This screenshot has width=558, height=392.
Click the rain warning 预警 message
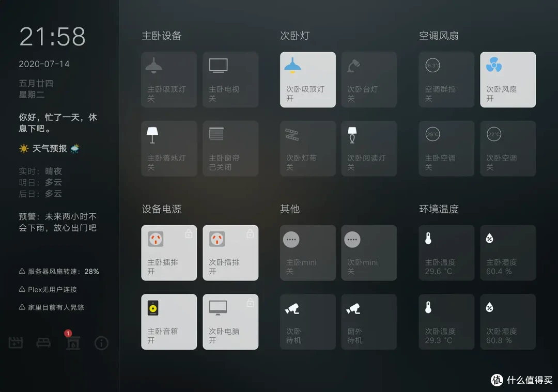58,222
